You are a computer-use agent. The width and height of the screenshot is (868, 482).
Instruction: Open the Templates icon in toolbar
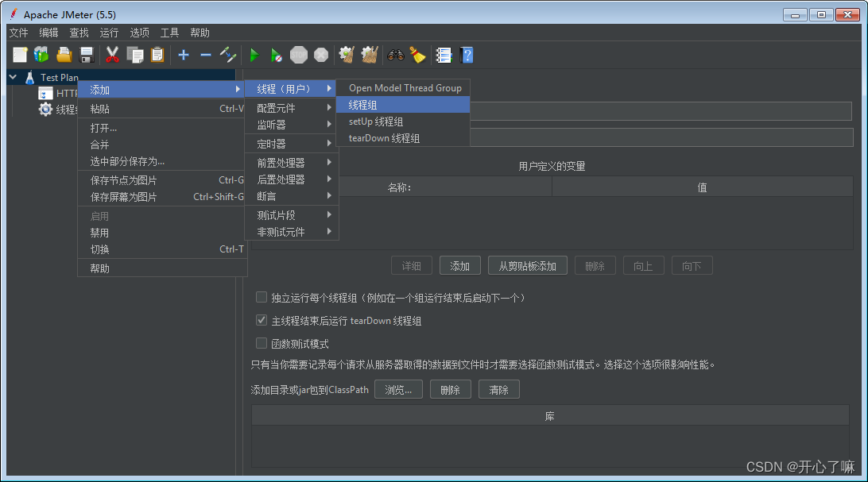[41, 55]
